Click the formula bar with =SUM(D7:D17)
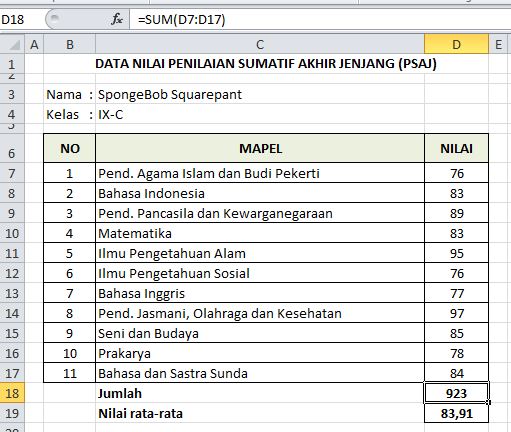Viewport: 511px width, 432px height. click(320, 19)
